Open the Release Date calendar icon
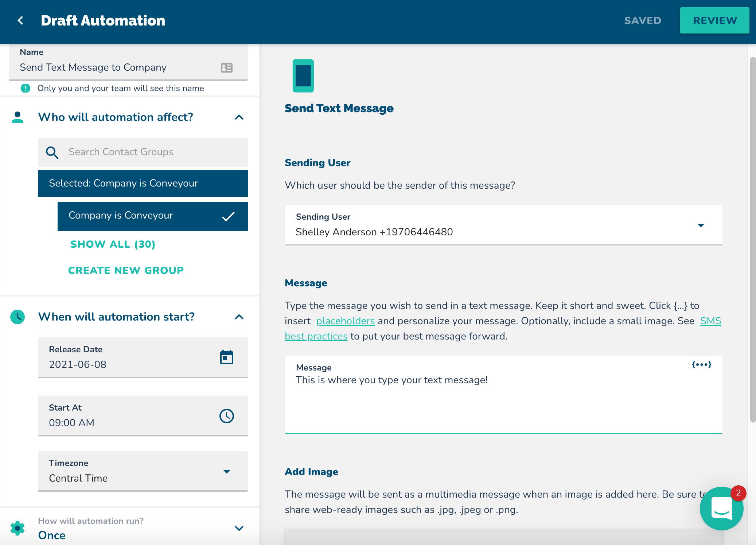This screenshot has width=756, height=545. [226, 357]
